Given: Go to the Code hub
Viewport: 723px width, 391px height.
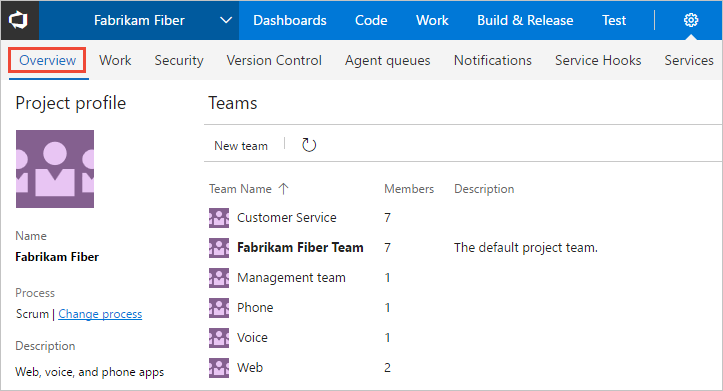Looking at the screenshot, I should coord(371,20).
